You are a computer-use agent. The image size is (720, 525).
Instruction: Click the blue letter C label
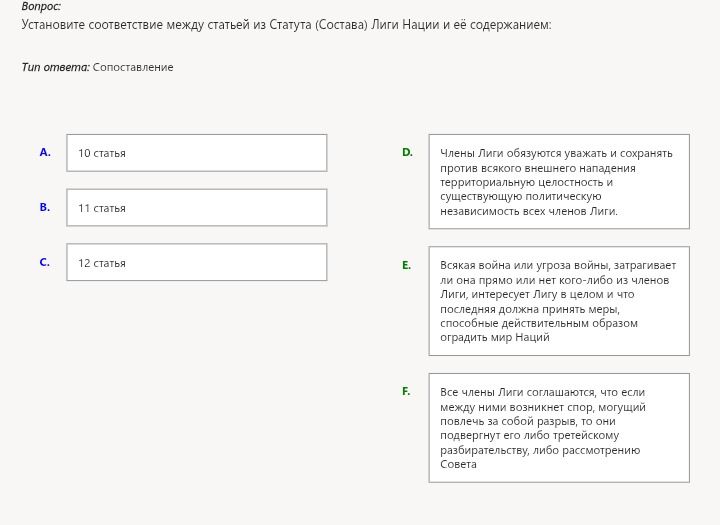click(x=45, y=262)
